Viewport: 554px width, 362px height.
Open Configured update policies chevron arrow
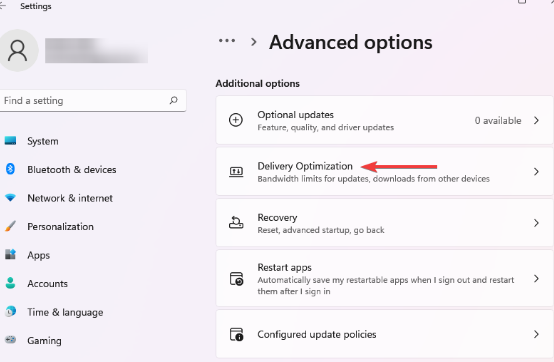(x=536, y=334)
